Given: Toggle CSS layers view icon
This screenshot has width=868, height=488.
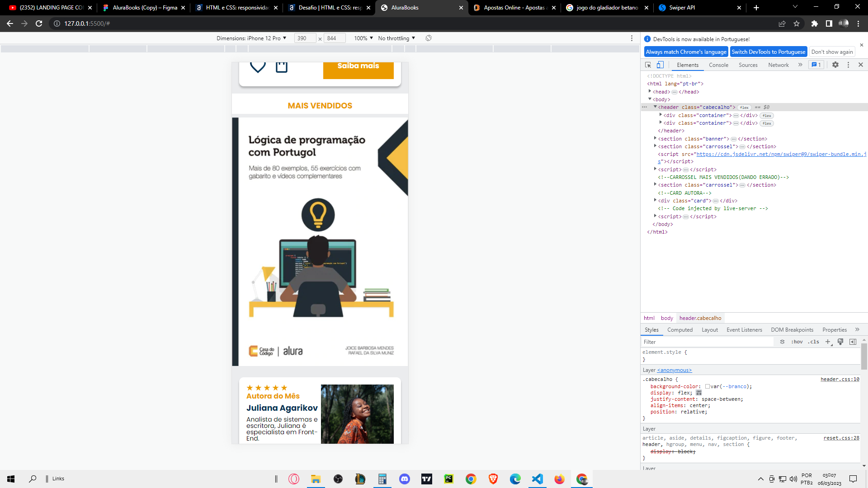Looking at the screenshot, I should coord(782,342).
